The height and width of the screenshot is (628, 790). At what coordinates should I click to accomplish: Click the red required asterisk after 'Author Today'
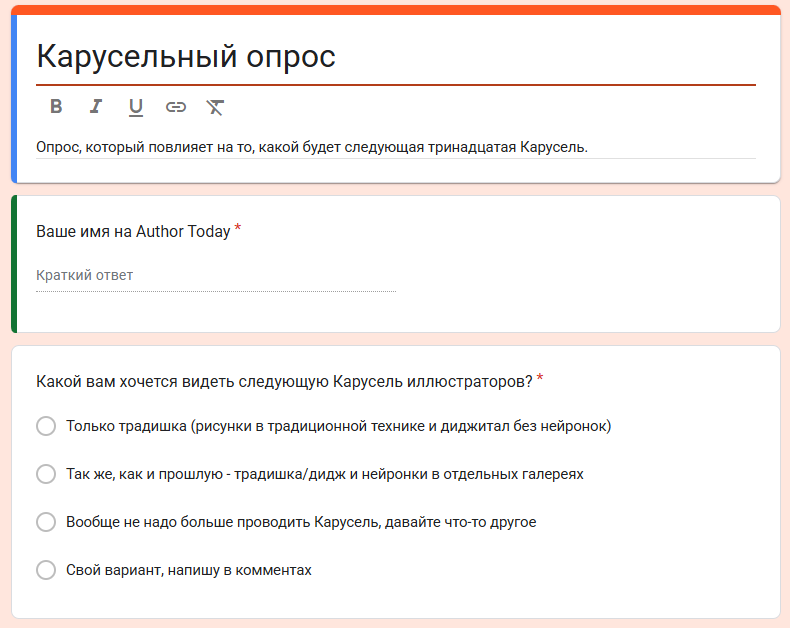(238, 230)
